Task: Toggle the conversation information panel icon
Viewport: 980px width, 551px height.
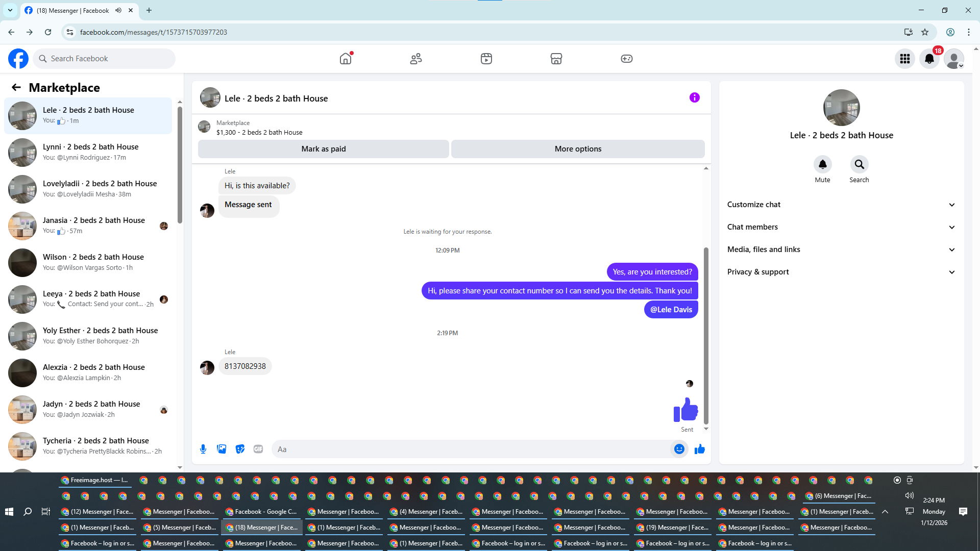Action: pos(694,97)
